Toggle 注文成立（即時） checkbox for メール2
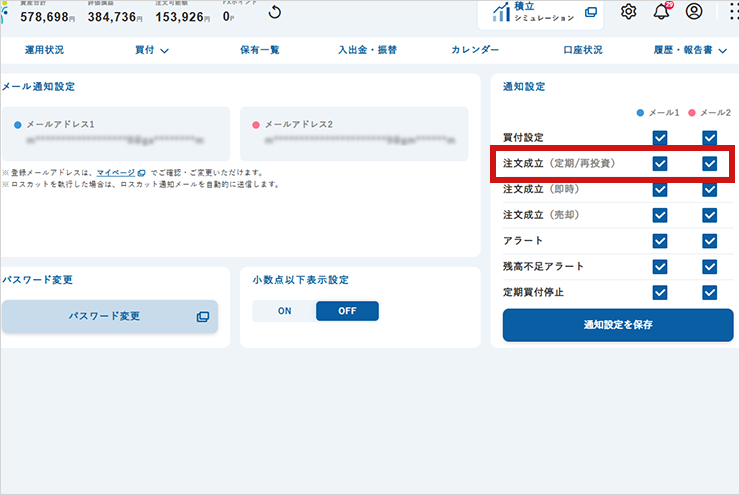This screenshot has height=495, width=740. pyautogui.click(x=709, y=190)
